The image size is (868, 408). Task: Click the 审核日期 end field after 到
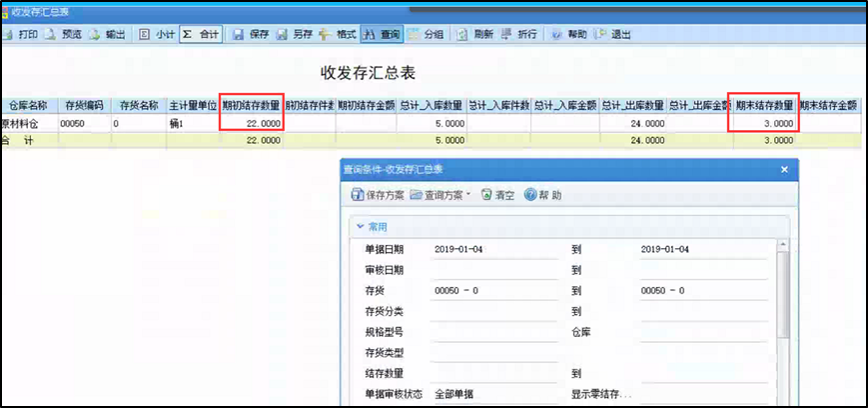[703, 270]
